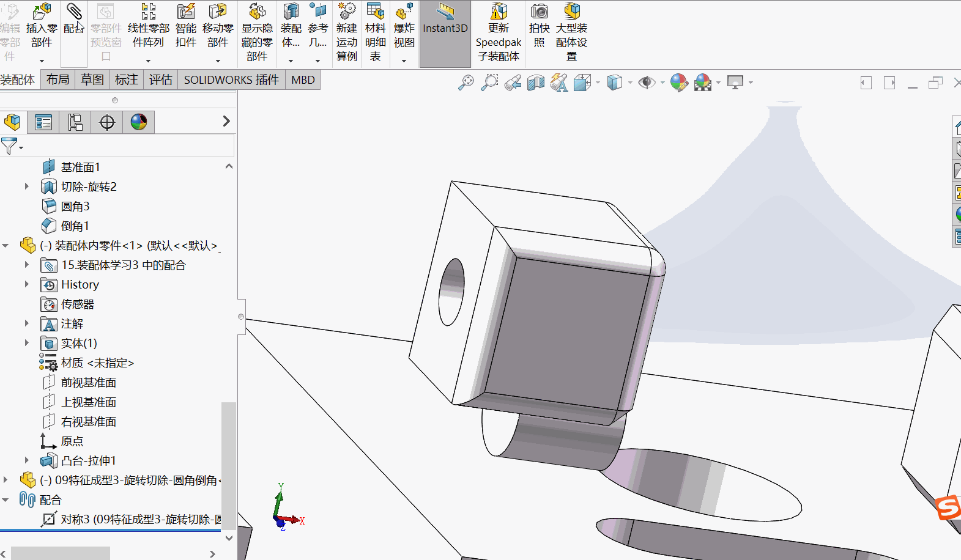The width and height of the screenshot is (961, 560).
Task: Click the Previous View icon
Action: (x=513, y=83)
